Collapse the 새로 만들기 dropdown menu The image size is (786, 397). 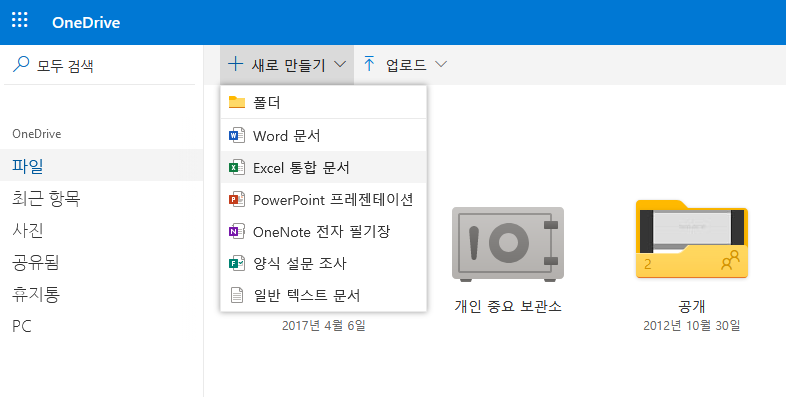tap(287, 65)
